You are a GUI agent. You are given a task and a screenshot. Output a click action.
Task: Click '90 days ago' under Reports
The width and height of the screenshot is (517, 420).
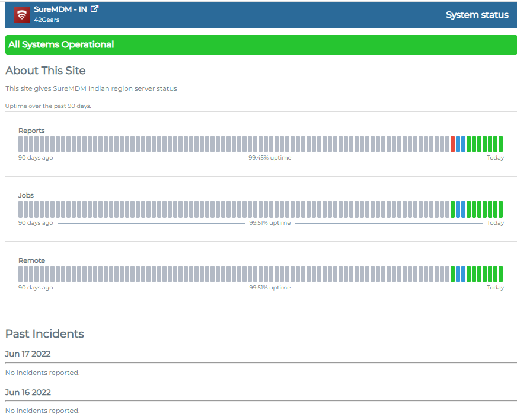click(36, 158)
